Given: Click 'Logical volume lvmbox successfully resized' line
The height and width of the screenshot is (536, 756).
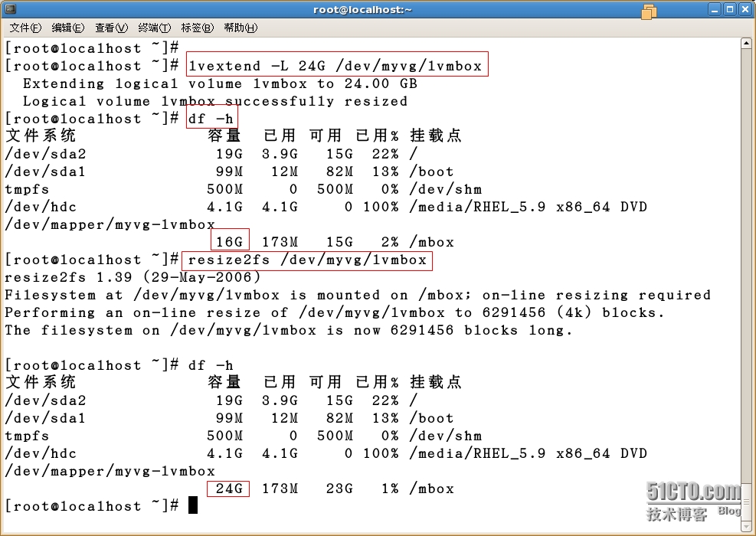Looking at the screenshot, I should pos(215,101).
